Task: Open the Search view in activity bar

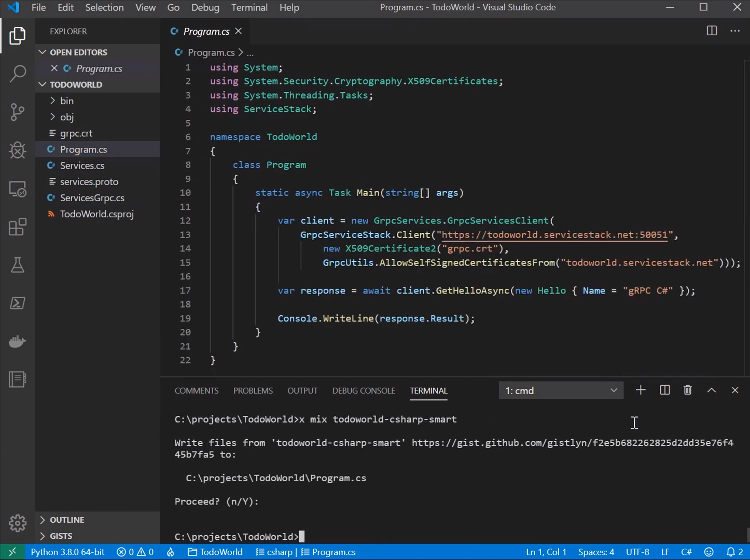Action: tap(18, 74)
